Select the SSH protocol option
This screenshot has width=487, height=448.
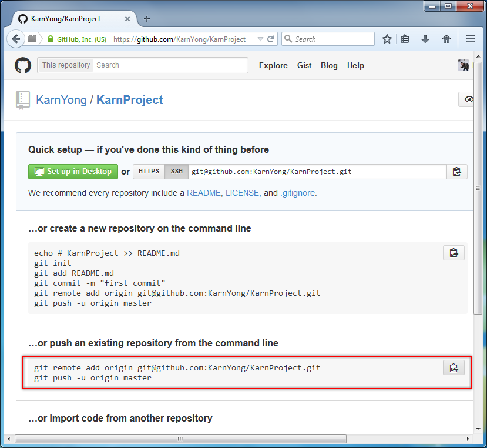(x=176, y=172)
